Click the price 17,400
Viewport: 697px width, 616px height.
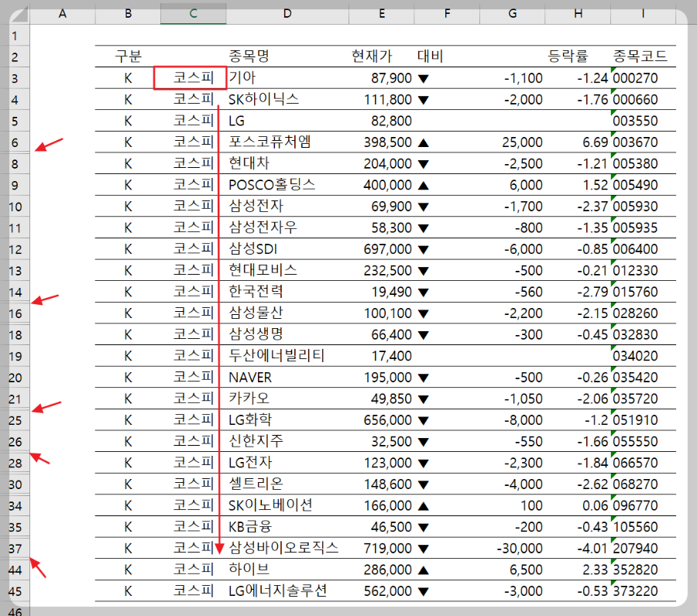(391, 356)
